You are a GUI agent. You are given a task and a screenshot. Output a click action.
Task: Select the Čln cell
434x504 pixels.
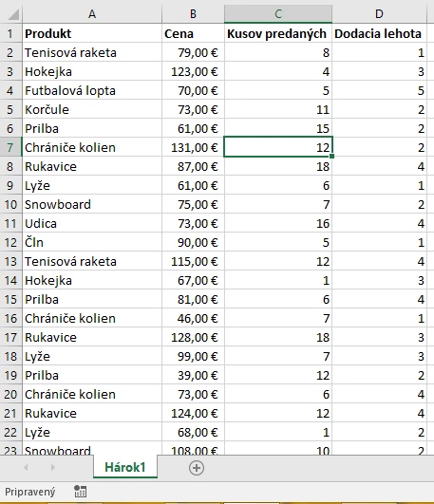92,242
